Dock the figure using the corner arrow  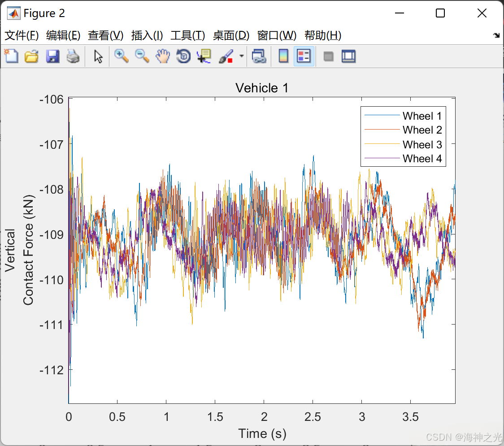click(497, 35)
